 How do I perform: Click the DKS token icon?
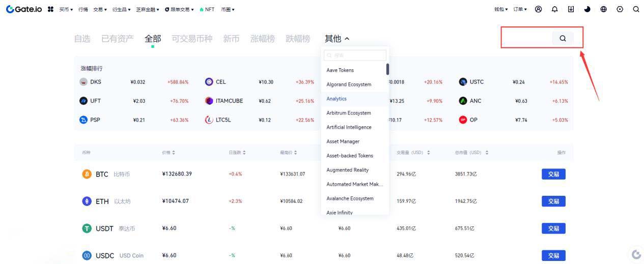pos(83,82)
